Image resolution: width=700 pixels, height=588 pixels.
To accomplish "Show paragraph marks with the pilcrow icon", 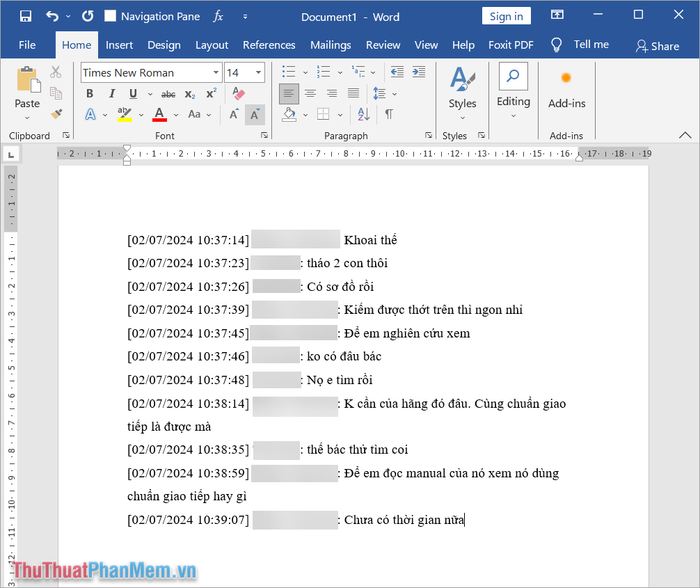I will pyautogui.click(x=388, y=114).
